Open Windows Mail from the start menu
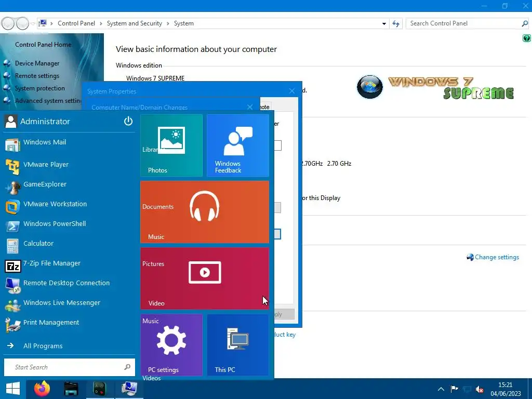This screenshot has width=532, height=399. pyautogui.click(x=45, y=142)
